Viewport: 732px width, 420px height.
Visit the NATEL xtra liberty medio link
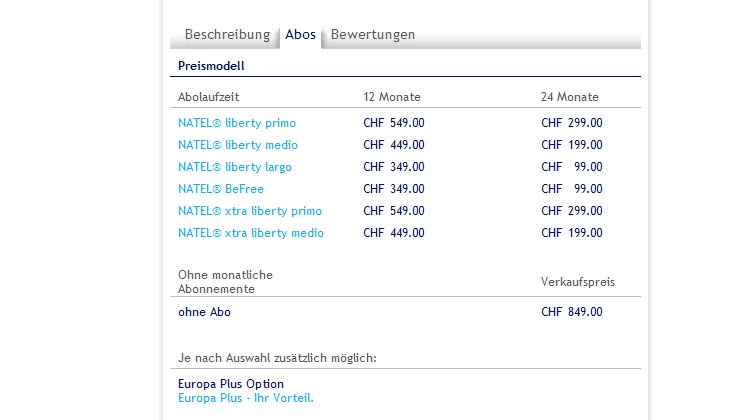coord(251,233)
